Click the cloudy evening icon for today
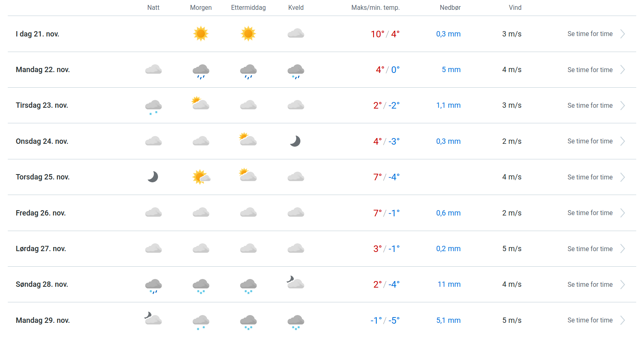 (x=296, y=34)
